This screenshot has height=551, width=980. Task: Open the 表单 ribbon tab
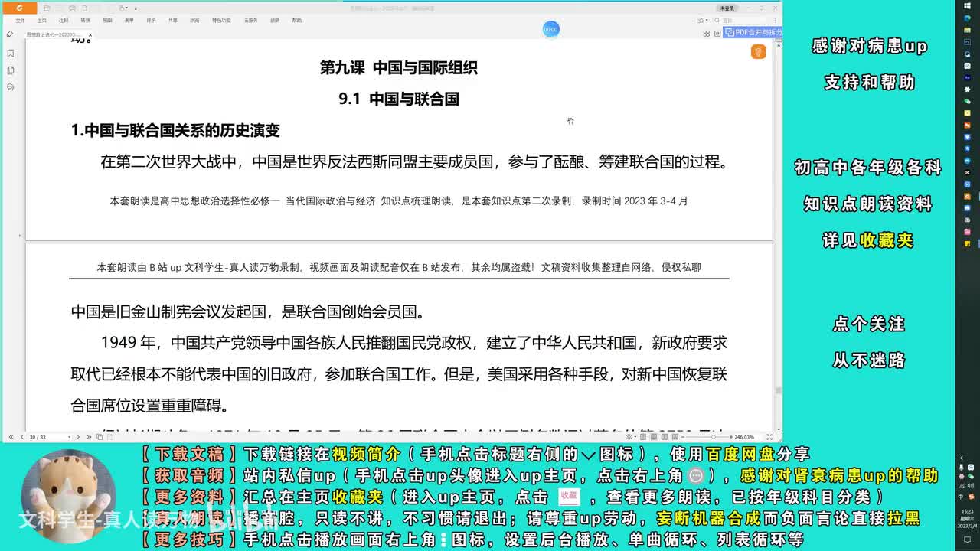coord(129,21)
